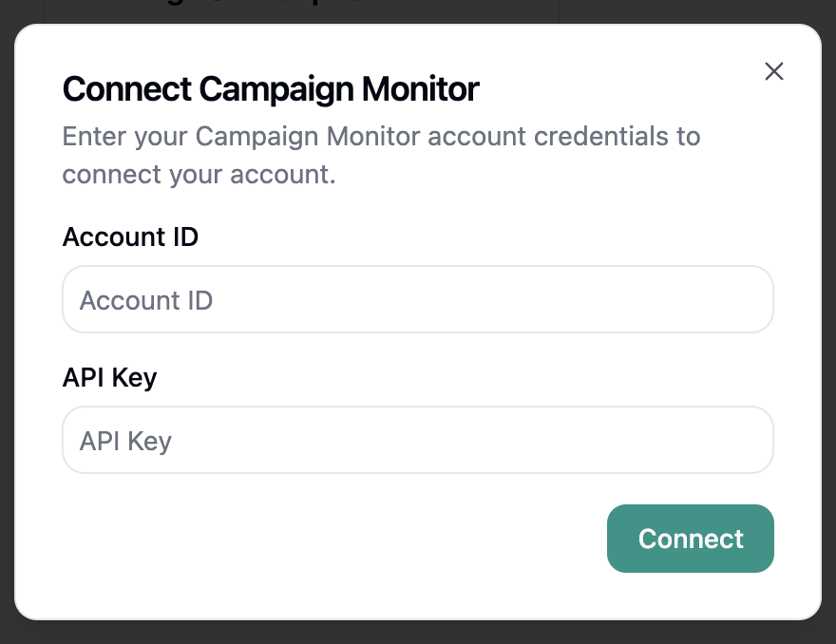Click the dialog title Connect Campaign Monitor
This screenshot has height=644, width=836.
click(270, 88)
